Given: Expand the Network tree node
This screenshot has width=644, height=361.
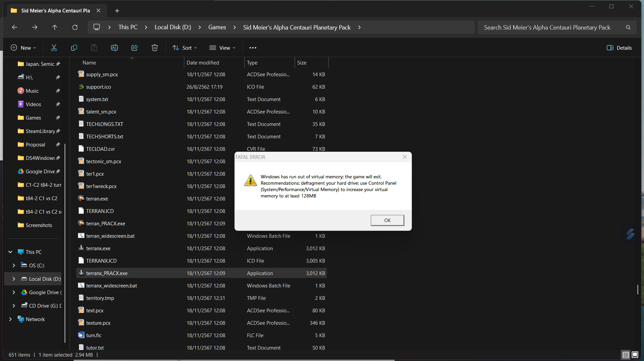Looking at the screenshot, I should (x=10, y=319).
